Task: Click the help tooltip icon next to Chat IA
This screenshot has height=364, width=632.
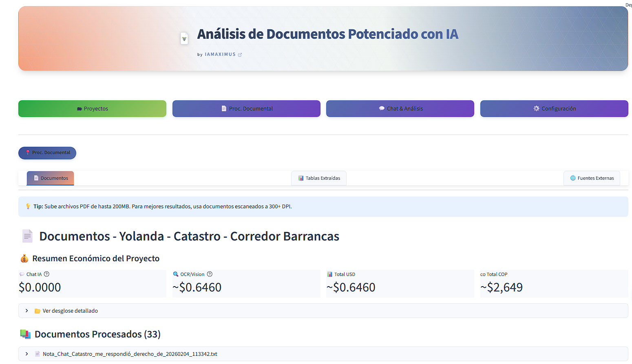Action: click(x=46, y=274)
